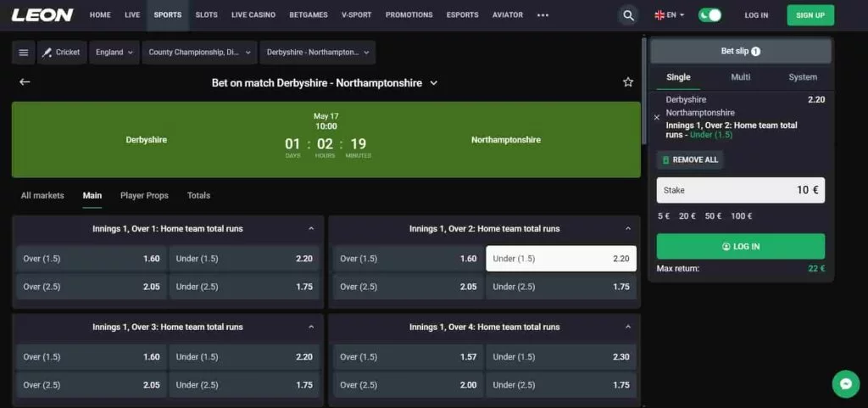Open PROMOTIONS menu
This screenshot has height=408, width=868.
(x=409, y=15)
